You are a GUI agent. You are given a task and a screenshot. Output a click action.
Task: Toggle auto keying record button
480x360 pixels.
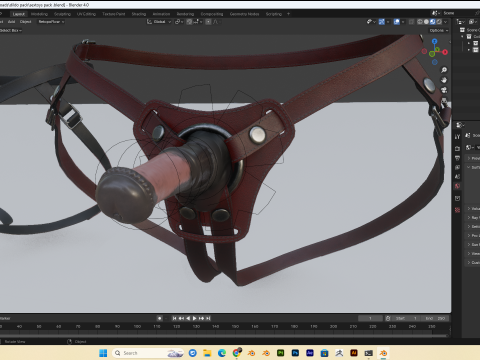click(x=160, y=318)
